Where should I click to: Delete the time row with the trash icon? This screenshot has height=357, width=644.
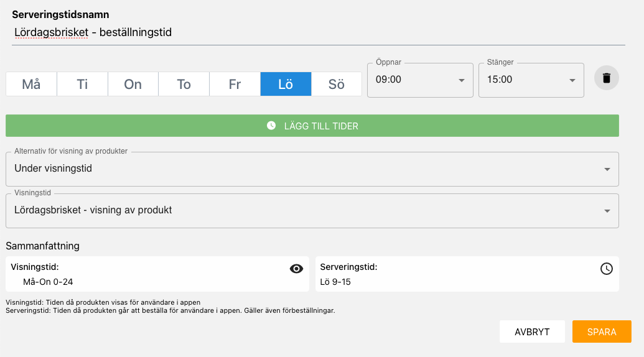[606, 78]
